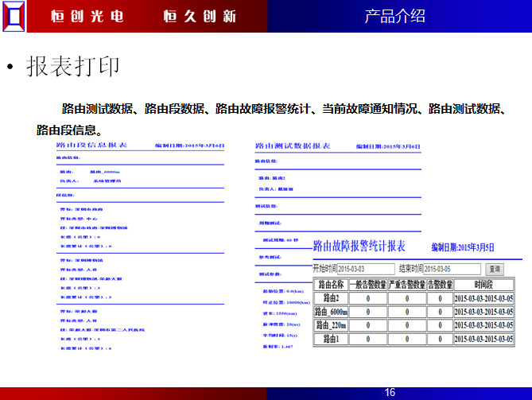Click the 路由名称 column header
Image resolution: width=532 pixels, height=400 pixels.
pos(331,285)
